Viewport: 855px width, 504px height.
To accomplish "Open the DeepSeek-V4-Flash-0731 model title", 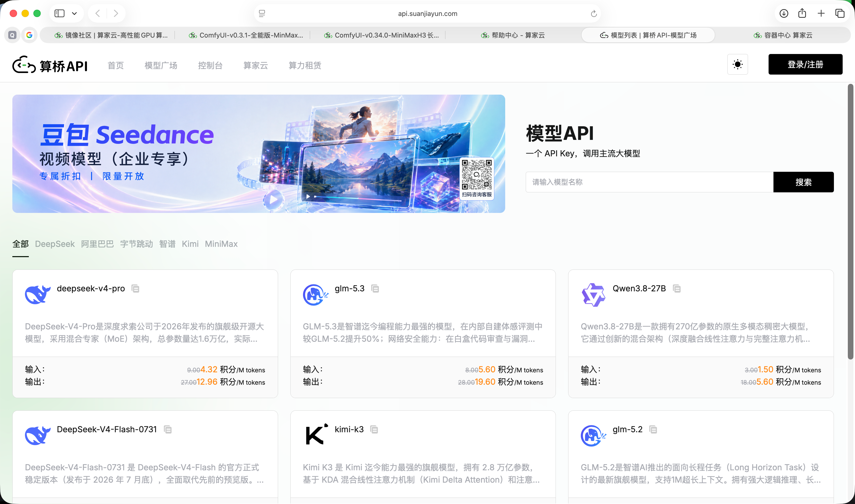I will (107, 429).
